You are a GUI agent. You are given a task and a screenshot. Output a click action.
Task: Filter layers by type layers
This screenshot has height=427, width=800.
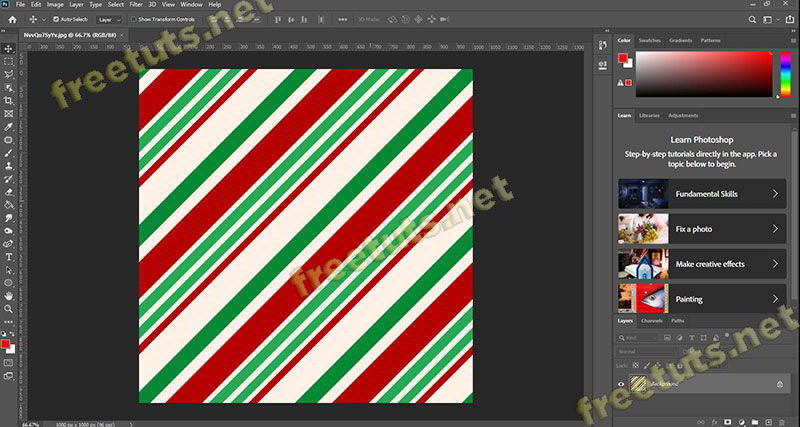tap(692, 338)
